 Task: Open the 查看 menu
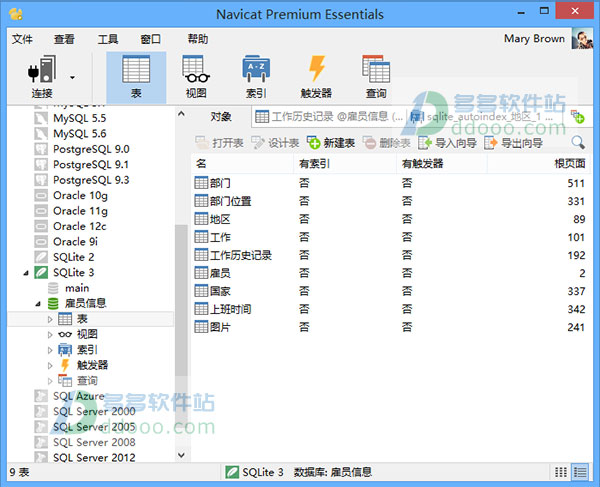pos(64,39)
